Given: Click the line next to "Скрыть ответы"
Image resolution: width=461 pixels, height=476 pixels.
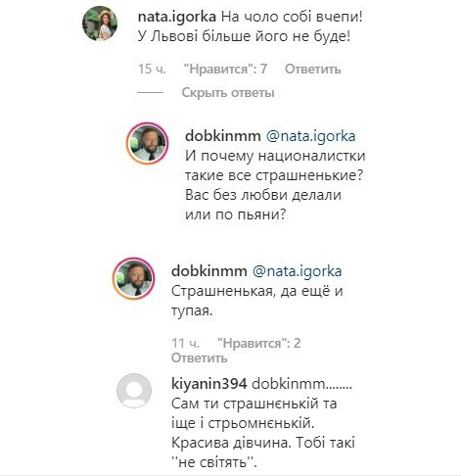Looking at the screenshot, I should tap(150, 93).
